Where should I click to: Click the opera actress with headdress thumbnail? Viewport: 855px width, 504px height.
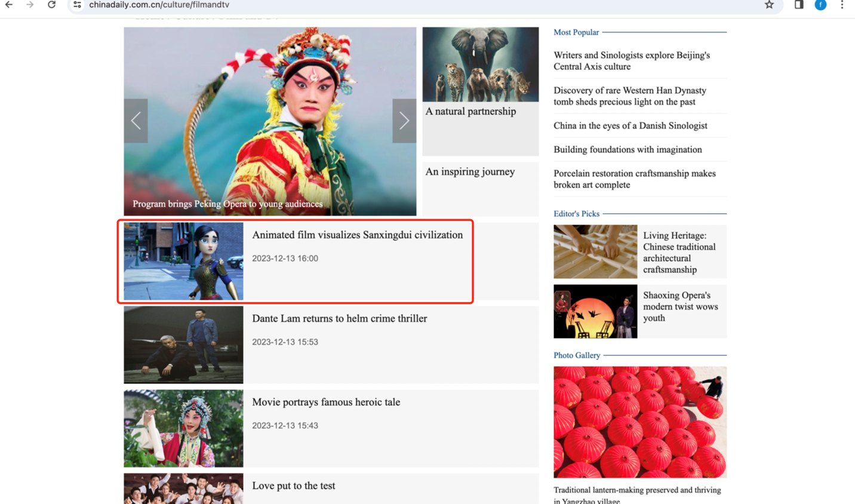pos(183,429)
